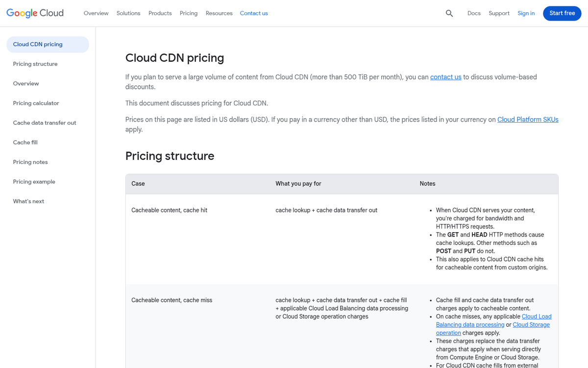Select Cache data transfer out in the sidebar

(45, 123)
